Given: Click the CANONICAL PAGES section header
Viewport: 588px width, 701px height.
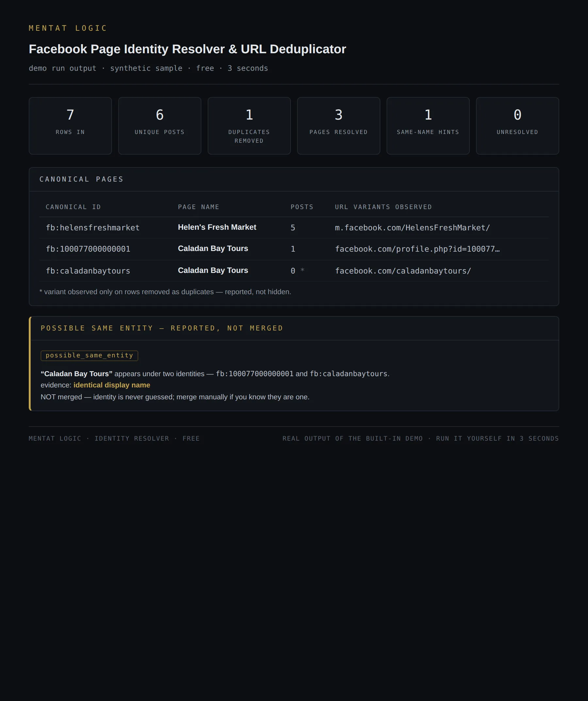Looking at the screenshot, I should 81,179.
